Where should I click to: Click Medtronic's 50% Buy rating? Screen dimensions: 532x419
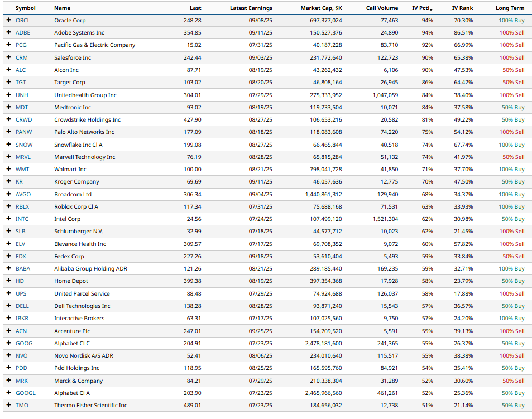point(513,107)
